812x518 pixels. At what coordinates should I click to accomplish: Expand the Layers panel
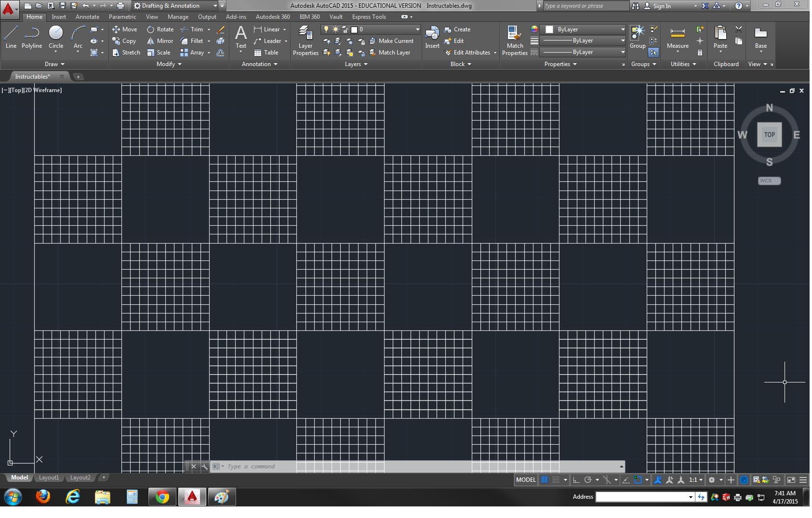pyautogui.click(x=356, y=64)
